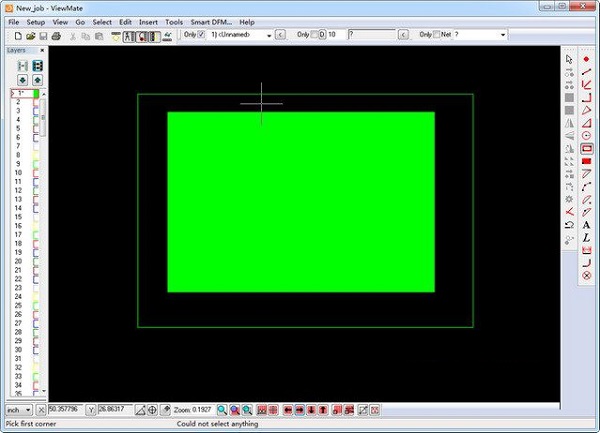Viewport: 600px width, 433px height.
Task: Toggle the Only Net checkbox
Action: point(436,35)
